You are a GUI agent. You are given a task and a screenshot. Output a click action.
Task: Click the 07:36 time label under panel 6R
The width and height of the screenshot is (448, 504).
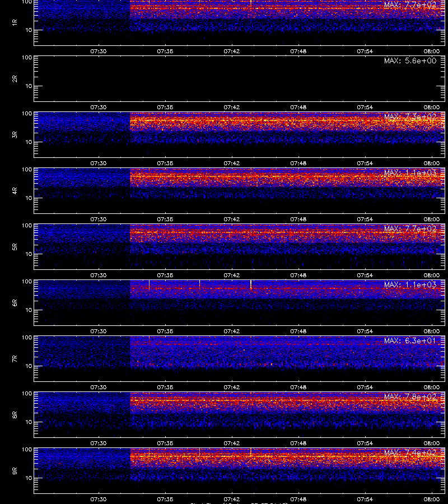165,332
